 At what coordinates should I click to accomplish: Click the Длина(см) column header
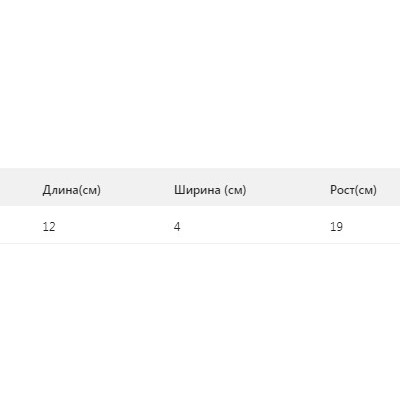(72, 190)
